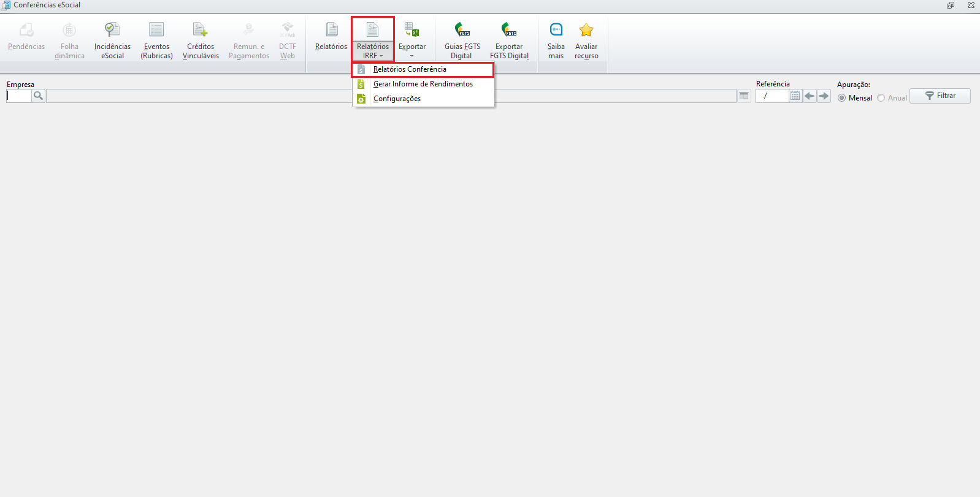The image size is (980, 497).
Task: Open the Referência calendar picker
Action: point(795,96)
